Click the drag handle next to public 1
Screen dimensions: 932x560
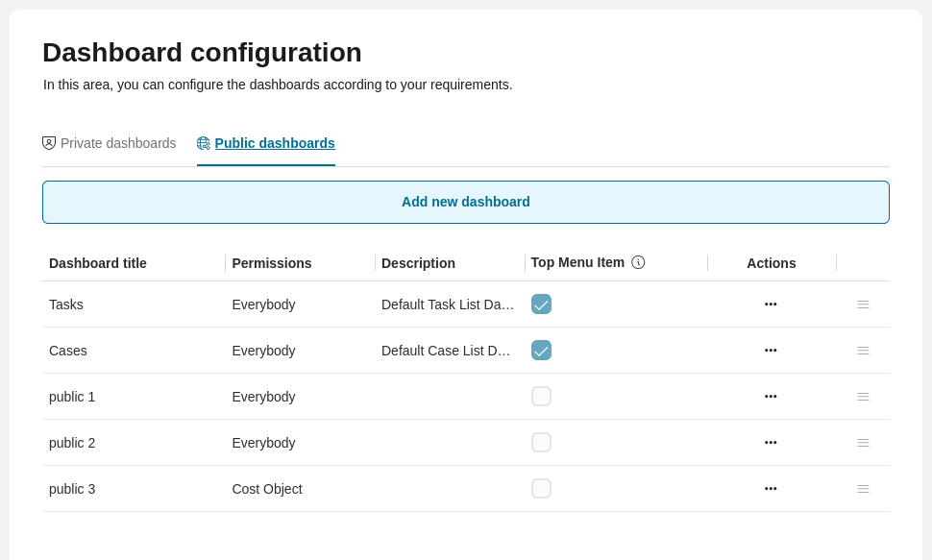coord(863,397)
